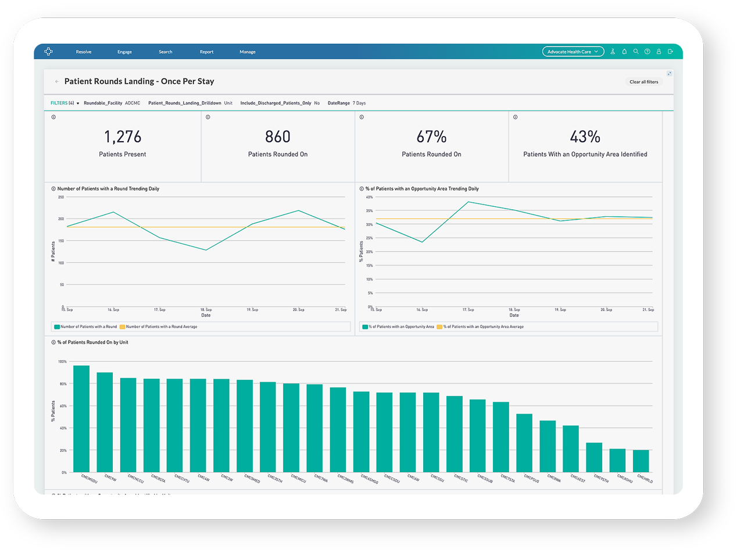744x560 pixels.
Task: Click the CMCNCCU bar in unit chart
Action: [128, 425]
